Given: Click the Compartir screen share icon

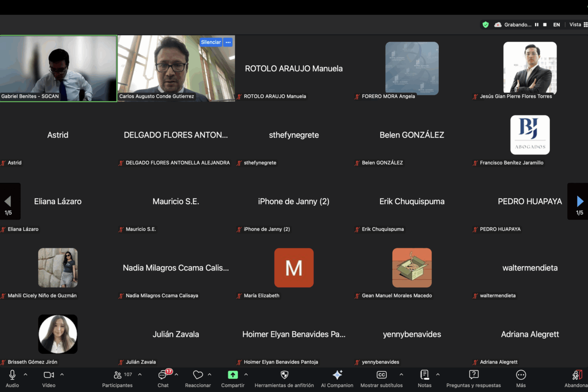Looking at the screenshot, I should (x=233, y=375).
